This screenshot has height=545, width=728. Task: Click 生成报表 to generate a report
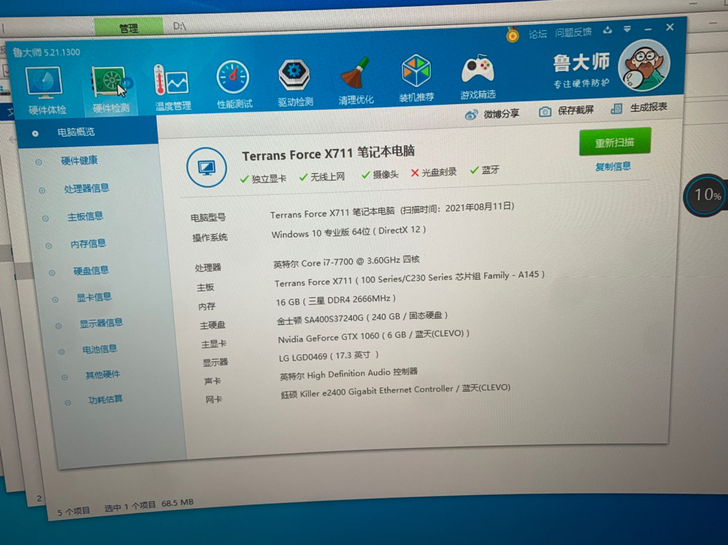point(639,108)
